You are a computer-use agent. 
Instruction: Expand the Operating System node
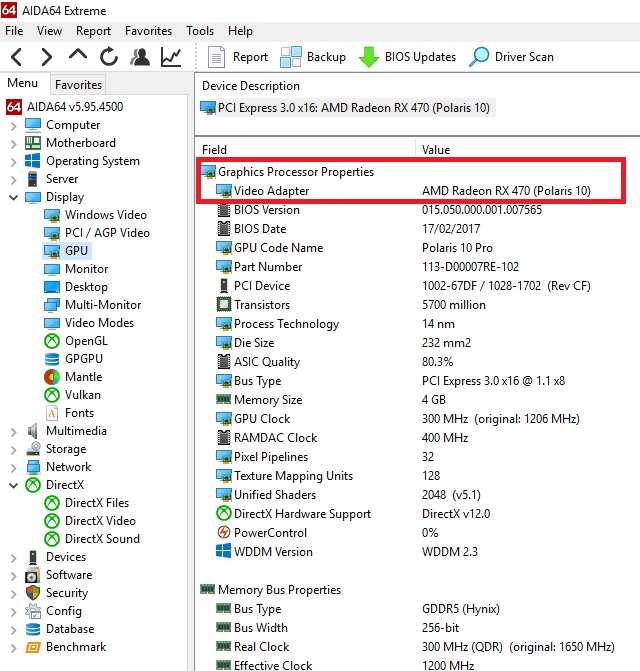pyautogui.click(x=14, y=161)
